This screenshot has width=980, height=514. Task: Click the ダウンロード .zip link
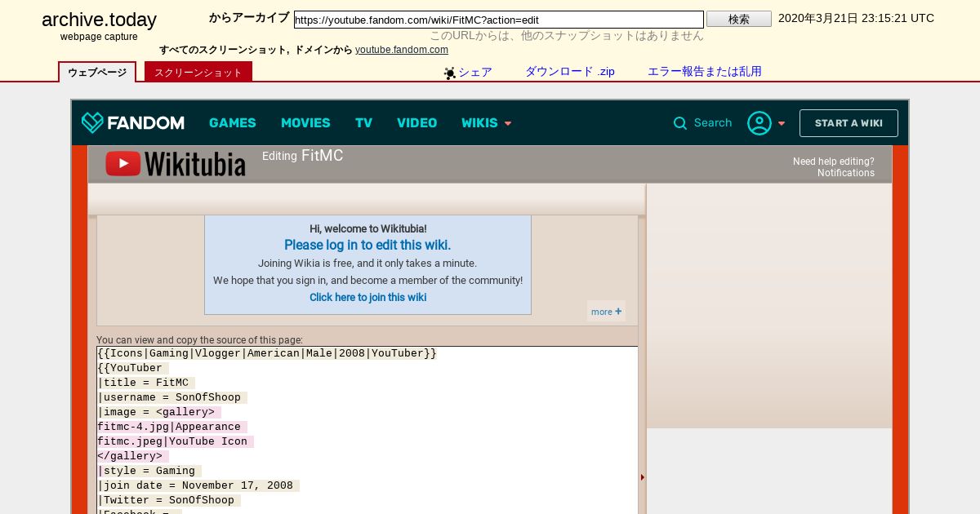click(x=570, y=72)
